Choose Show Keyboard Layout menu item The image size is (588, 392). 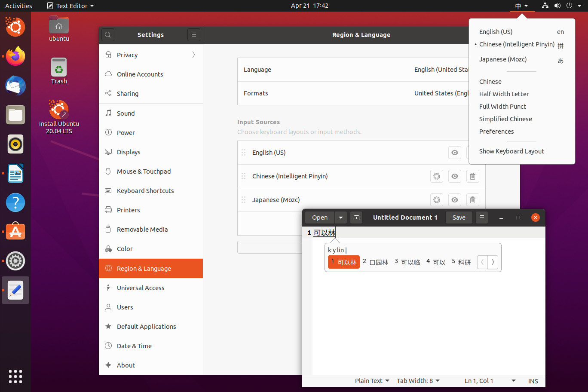(x=511, y=151)
